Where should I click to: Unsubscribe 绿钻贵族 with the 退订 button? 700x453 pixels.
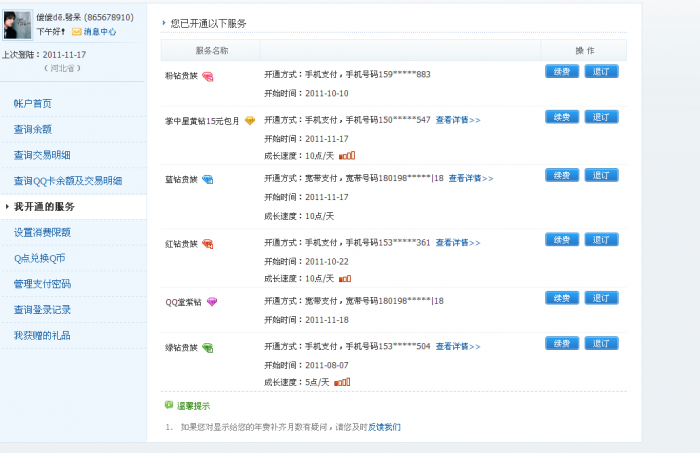[x=601, y=344]
